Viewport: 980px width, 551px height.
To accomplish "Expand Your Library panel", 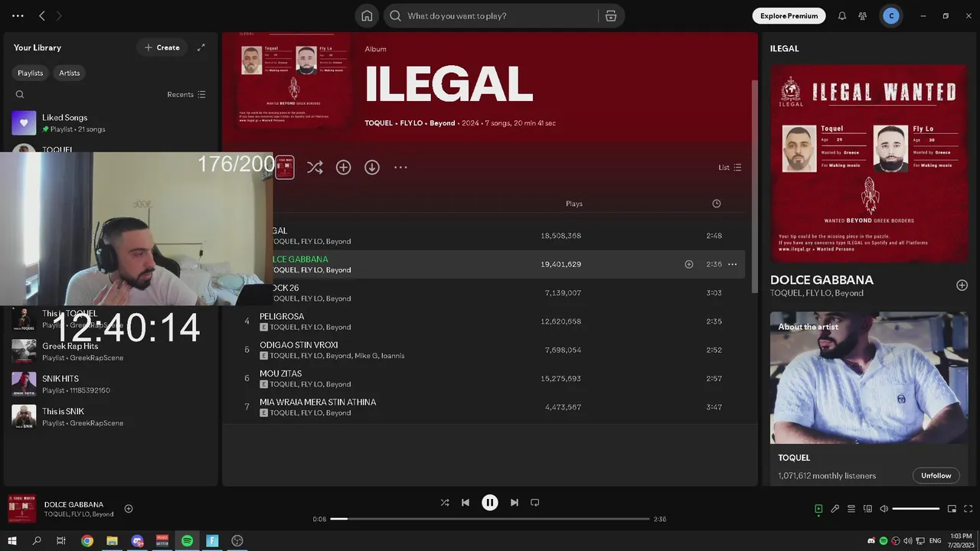I will [201, 47].
